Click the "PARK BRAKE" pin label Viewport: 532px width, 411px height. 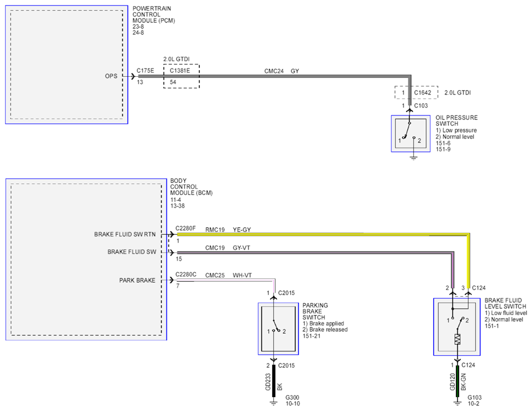137,280
